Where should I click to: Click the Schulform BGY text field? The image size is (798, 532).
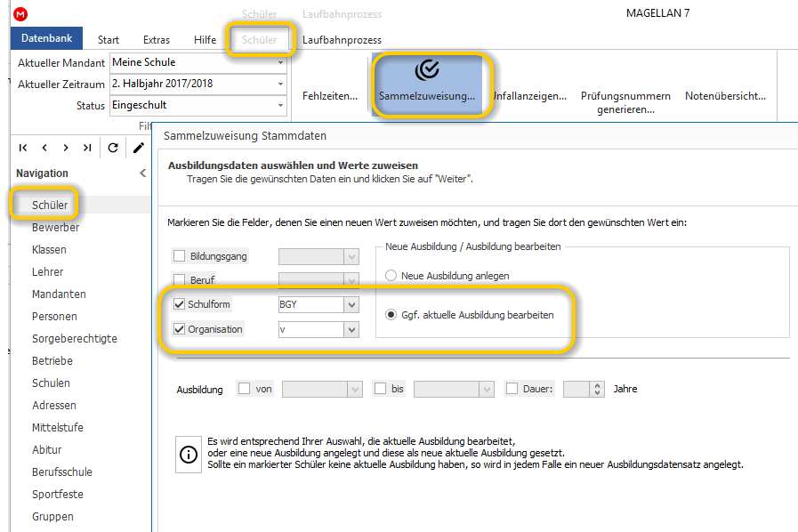coord(311,304)
